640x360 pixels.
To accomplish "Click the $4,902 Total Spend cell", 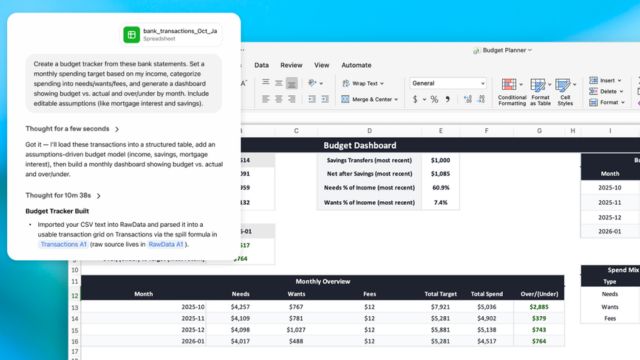I will [x=487, y=318].
